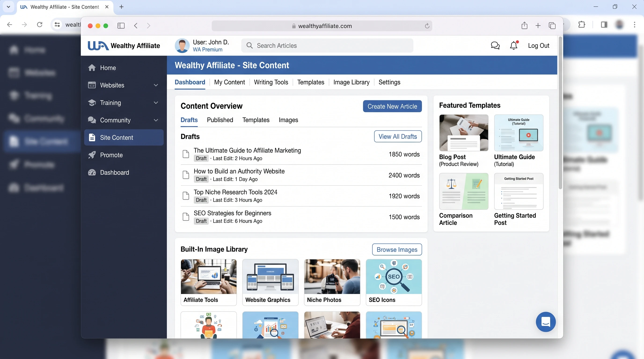Open John D. user avatar

pos(182,46)
